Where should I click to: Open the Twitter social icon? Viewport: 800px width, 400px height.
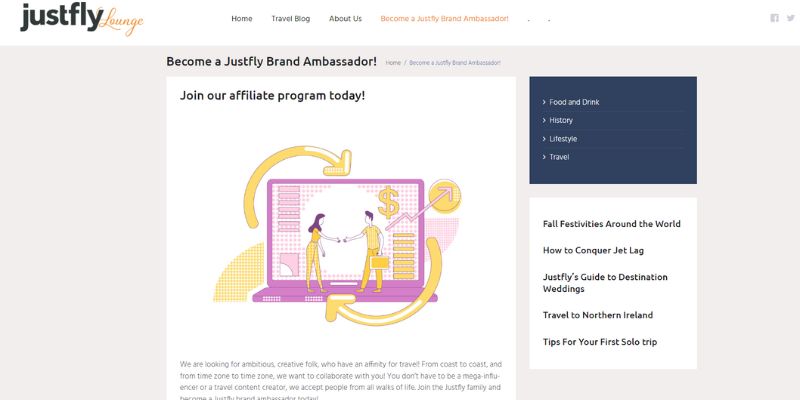(x=789, y=18)
